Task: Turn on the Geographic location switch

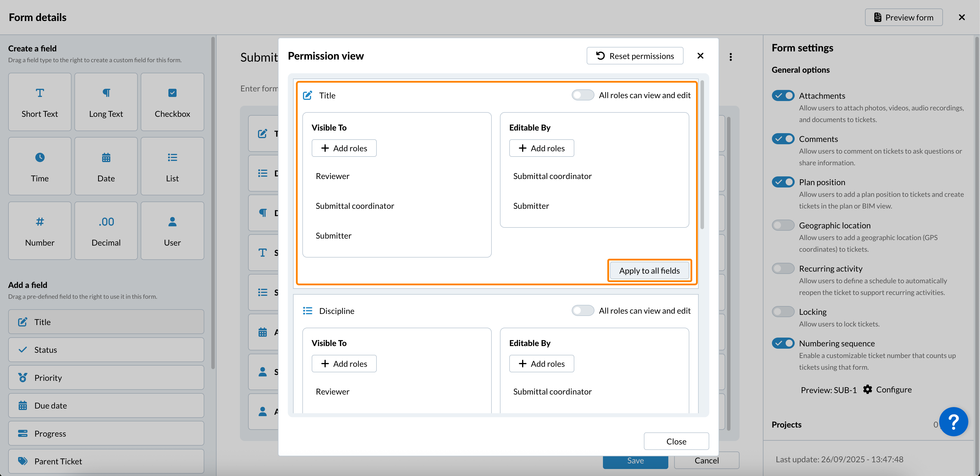Action: [783, 225]
